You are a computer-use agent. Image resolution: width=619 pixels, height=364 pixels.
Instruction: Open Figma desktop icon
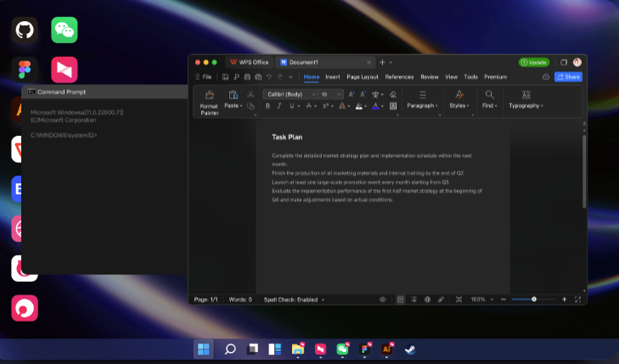[25, 70]
